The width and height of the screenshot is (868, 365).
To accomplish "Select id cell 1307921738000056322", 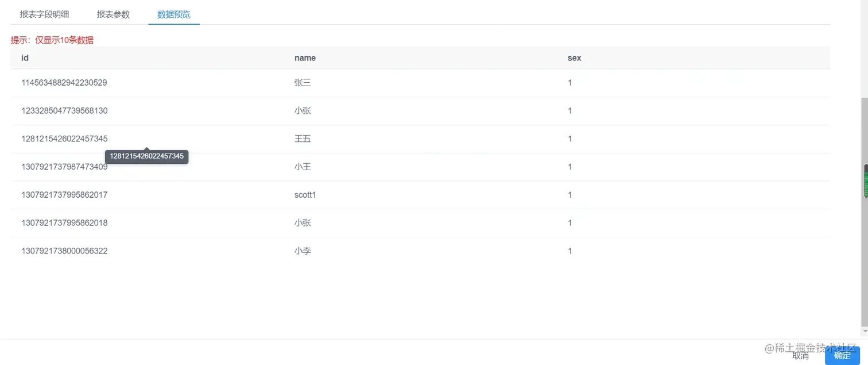I will pyautogui.click(x=64, y=251).
